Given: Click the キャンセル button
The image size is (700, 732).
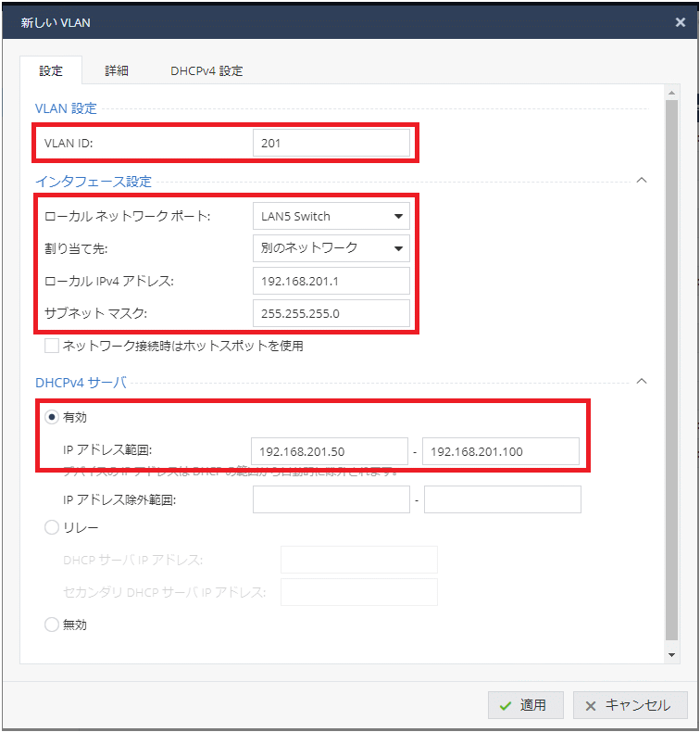Looking at the screenshot, I should tap(630, 705).
